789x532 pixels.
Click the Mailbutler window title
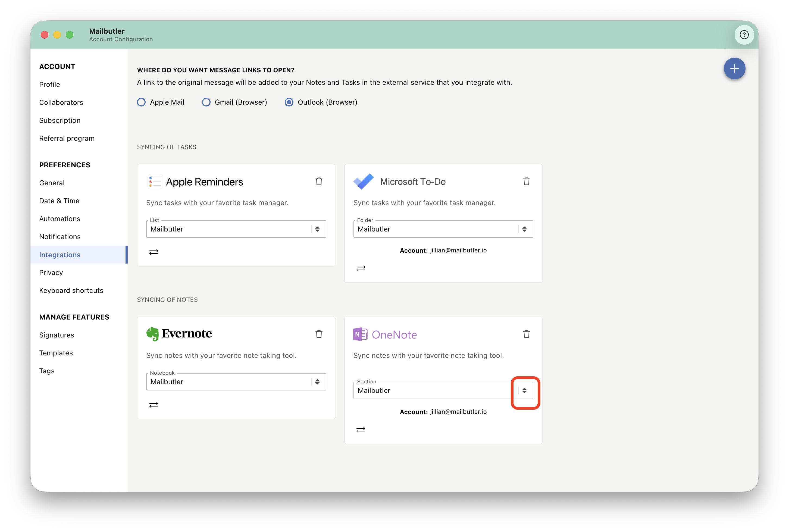(x=107, y=31)
